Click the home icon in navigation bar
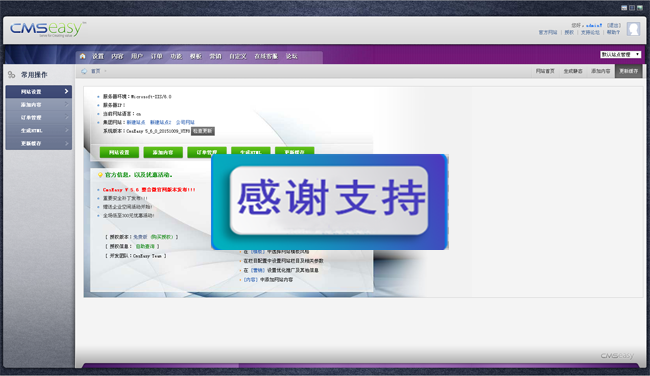The height and width of the screenshot is (376, 650). 82,56
